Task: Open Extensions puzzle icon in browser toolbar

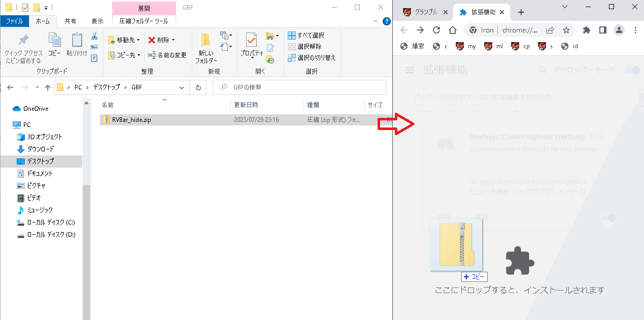Action: pyautogui.click(x=587, y=30)
